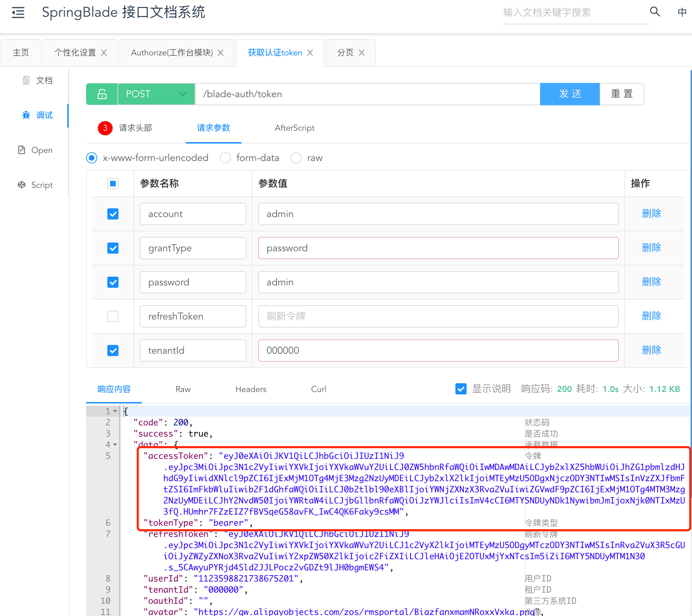Uncheck the password parameter checkbox
This screenshot has height=616, width=692.
coord(113,282)
